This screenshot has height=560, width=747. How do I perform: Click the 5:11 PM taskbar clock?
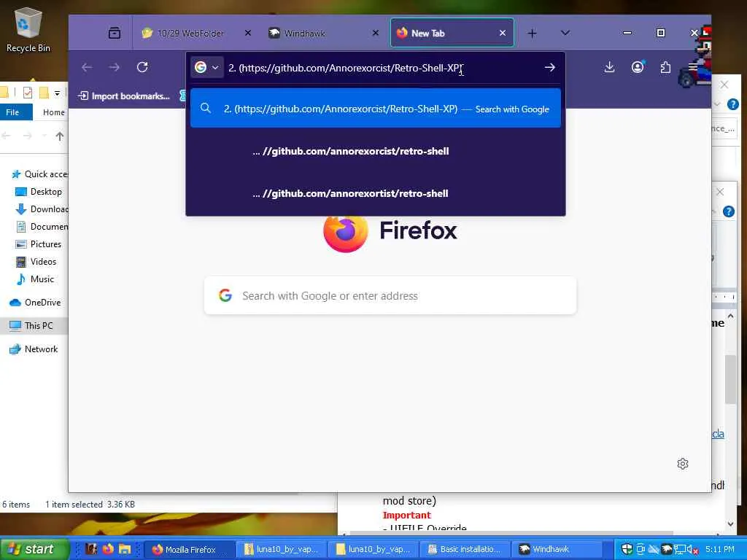click(720, 549)
